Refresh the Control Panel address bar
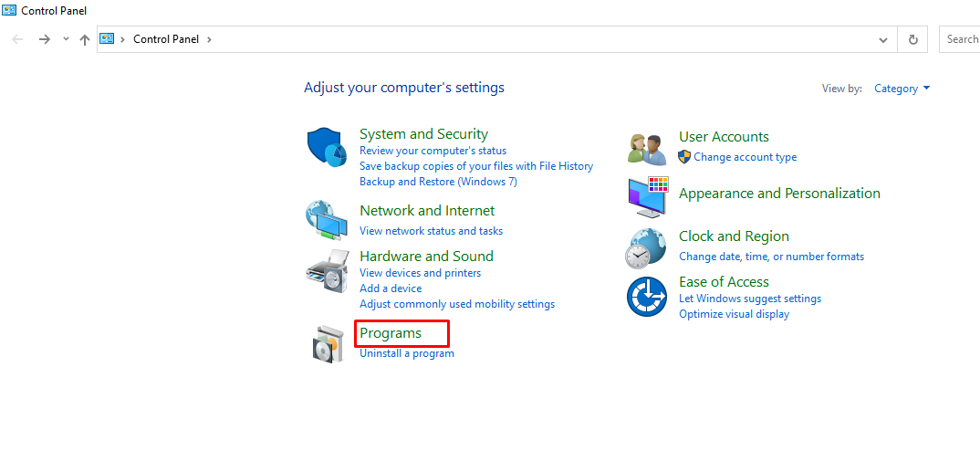This screenshot has height=451, width=980. [913, 39]
